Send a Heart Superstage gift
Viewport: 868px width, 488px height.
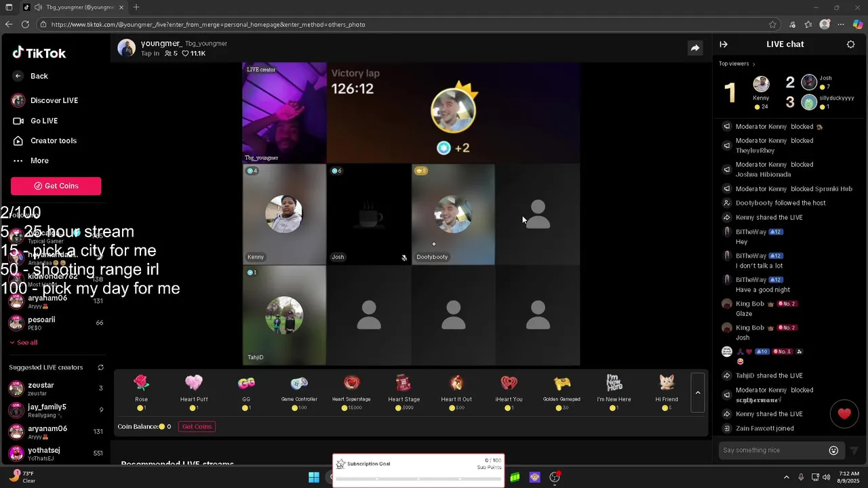pos(351,392)
